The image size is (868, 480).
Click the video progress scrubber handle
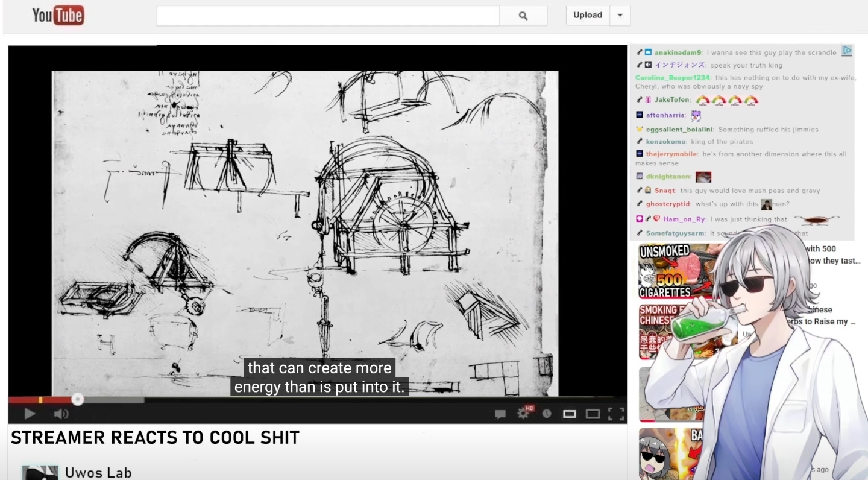click(78, 400)
